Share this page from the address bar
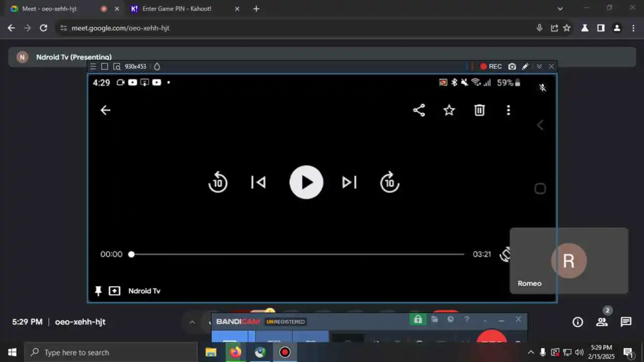 click(x=554, y=28)
